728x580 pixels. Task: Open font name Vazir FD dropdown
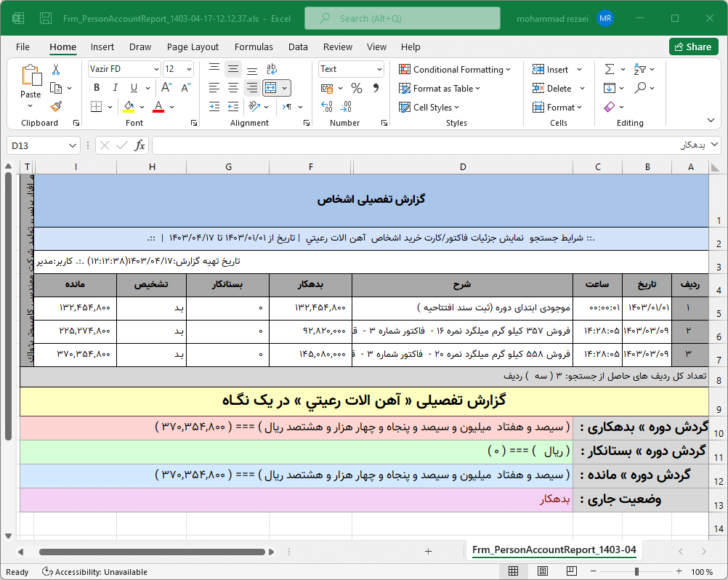(156, 69)
